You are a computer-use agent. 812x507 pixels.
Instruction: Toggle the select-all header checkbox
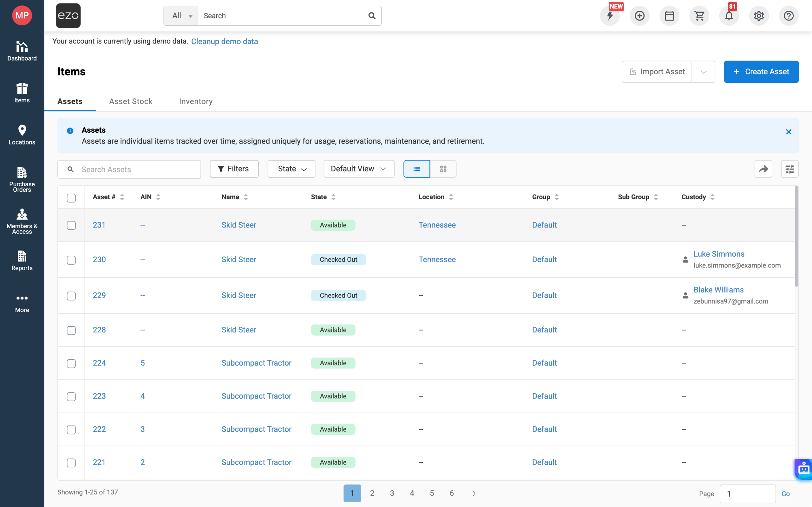click(71, 198)
